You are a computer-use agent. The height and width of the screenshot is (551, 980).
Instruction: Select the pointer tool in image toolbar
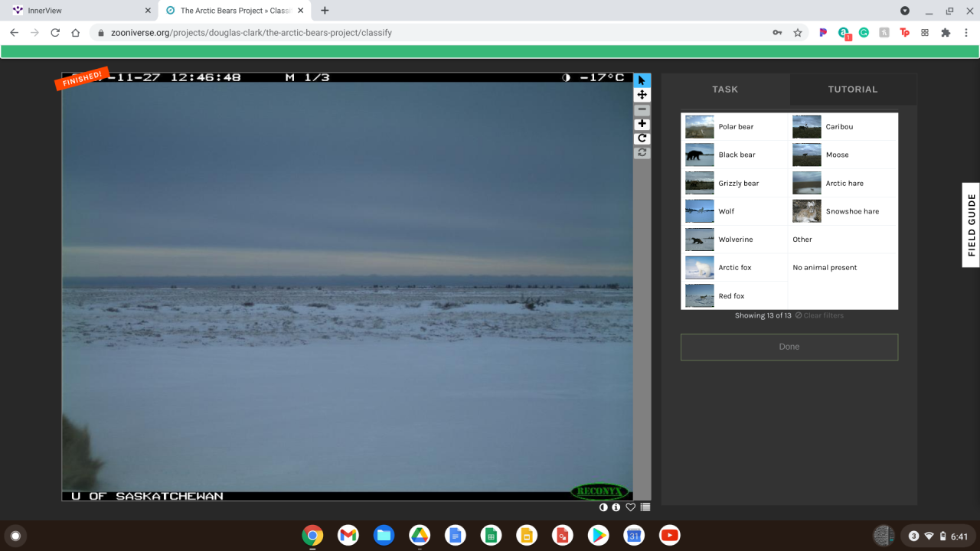[642, 80]
